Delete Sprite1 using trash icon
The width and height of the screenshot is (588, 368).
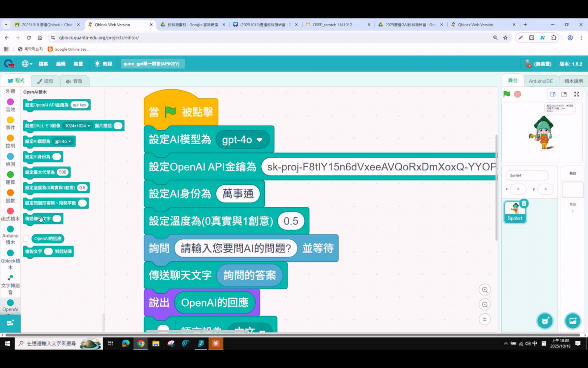click(524, 204)
